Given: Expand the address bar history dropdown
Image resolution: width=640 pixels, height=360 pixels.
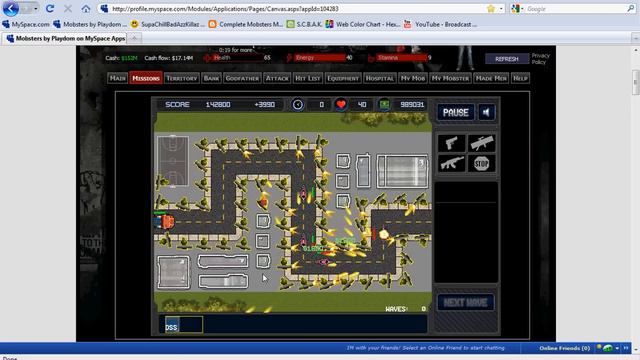Looking at the screenshot, I should pyautogui.click(x=501, y=9).
